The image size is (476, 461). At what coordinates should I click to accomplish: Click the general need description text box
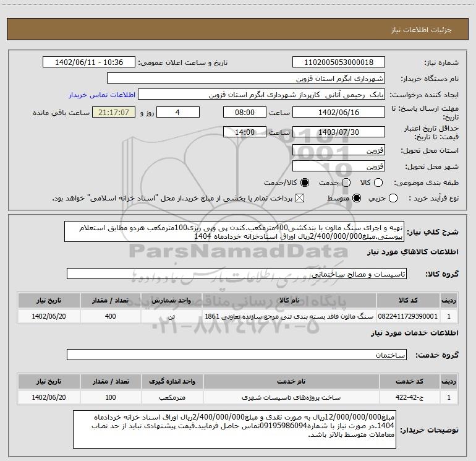pyautogui.click(x=234, y=232)
